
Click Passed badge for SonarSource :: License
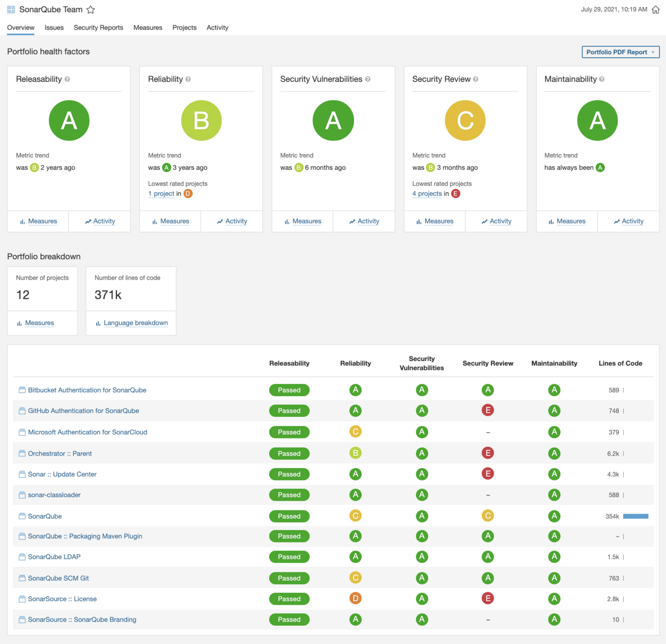[x=289, y=599]
